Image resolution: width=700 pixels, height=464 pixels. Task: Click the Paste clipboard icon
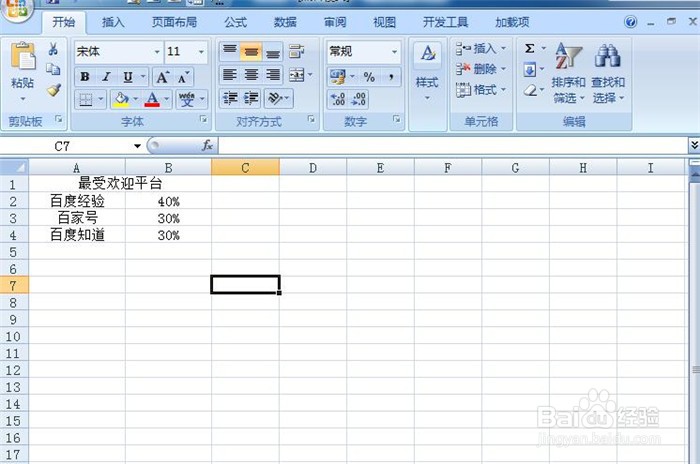pyautogui.click(x=23, y=56)
